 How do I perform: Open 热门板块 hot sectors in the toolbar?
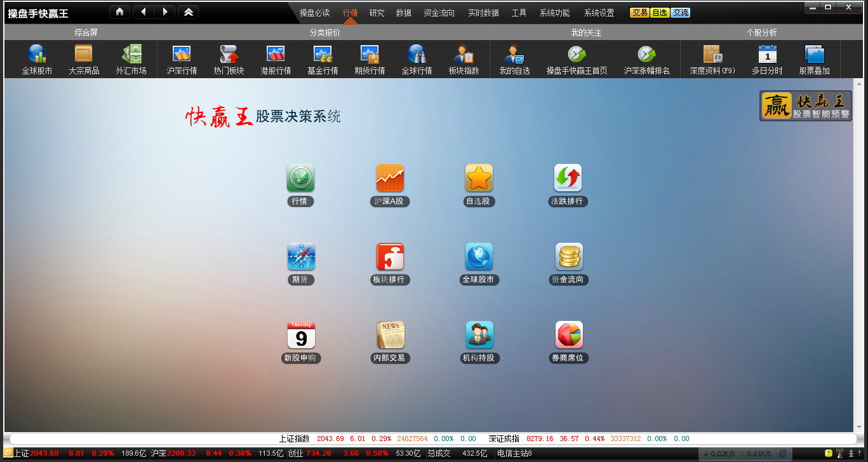(x=229, y=60)
